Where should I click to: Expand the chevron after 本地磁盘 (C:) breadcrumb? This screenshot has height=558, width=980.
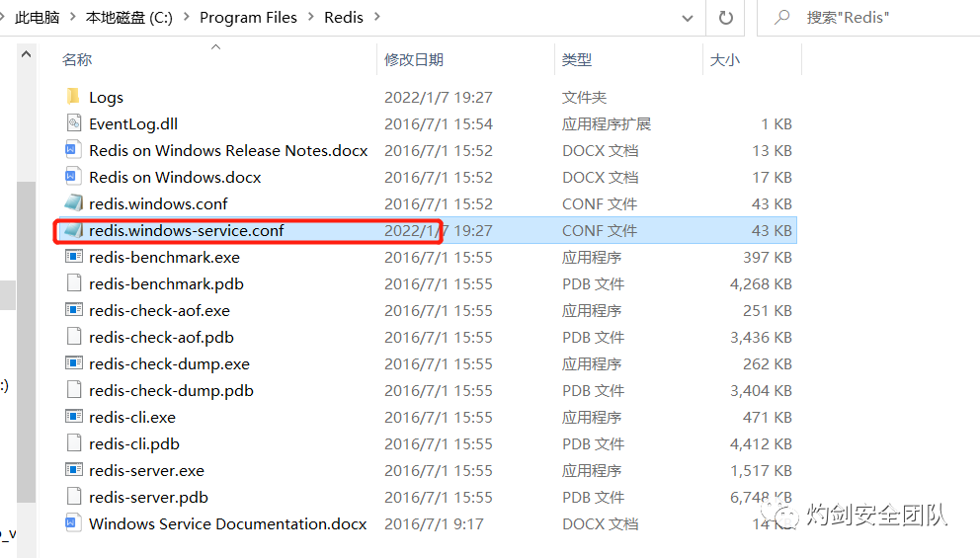click(187, 17)
